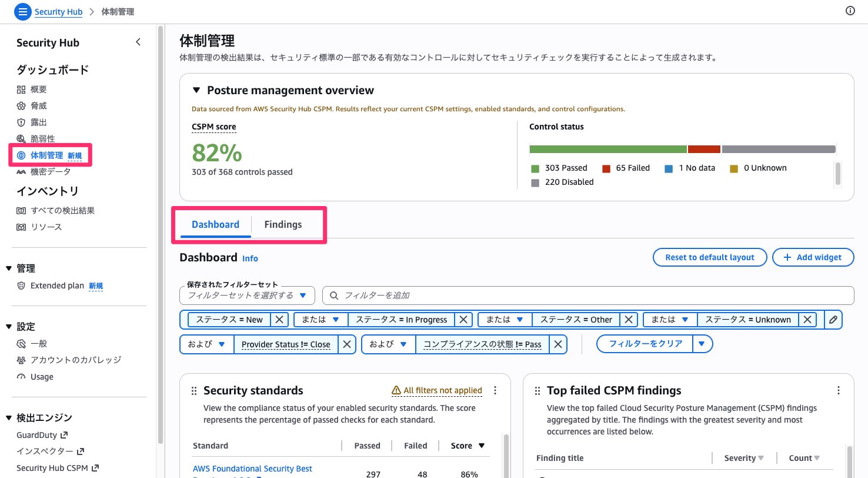Click Security Hub breadcrumb link
This screenshot has height=478, width=868.
(x=58, y=11)
